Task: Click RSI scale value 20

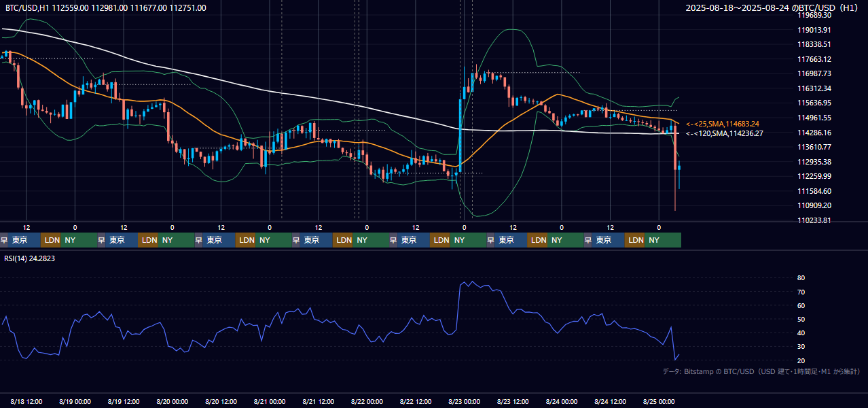Action: tap(801, 360)
